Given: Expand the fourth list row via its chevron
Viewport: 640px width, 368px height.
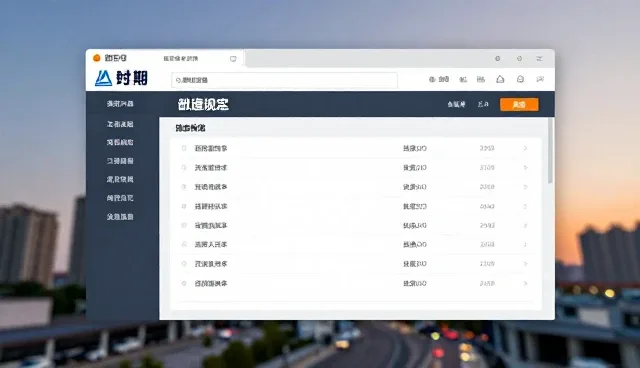Looking at the screenshot, I should click(525, 206).
